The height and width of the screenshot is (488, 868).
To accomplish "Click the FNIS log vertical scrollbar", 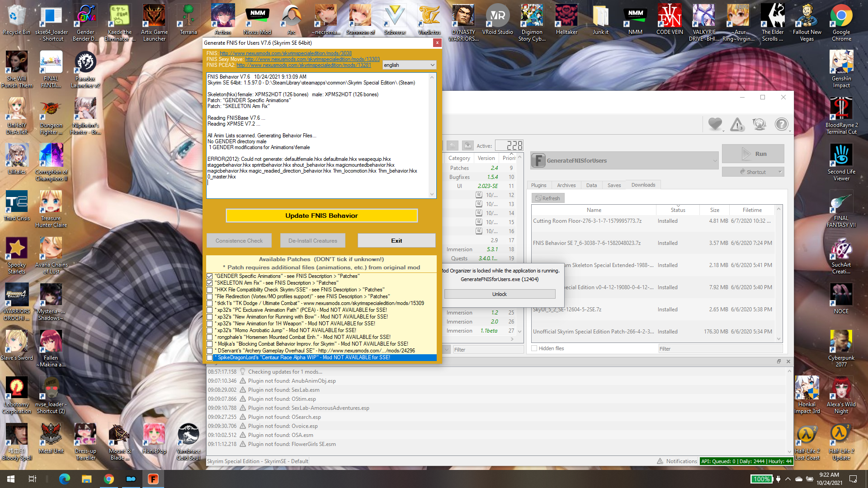I will coord(432,136).
